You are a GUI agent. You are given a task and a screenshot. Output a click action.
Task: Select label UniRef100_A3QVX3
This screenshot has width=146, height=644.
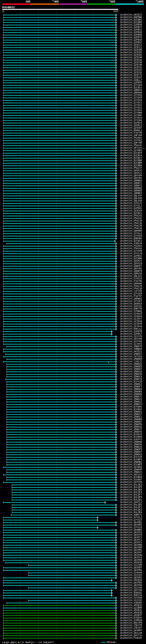click(131, 440)
